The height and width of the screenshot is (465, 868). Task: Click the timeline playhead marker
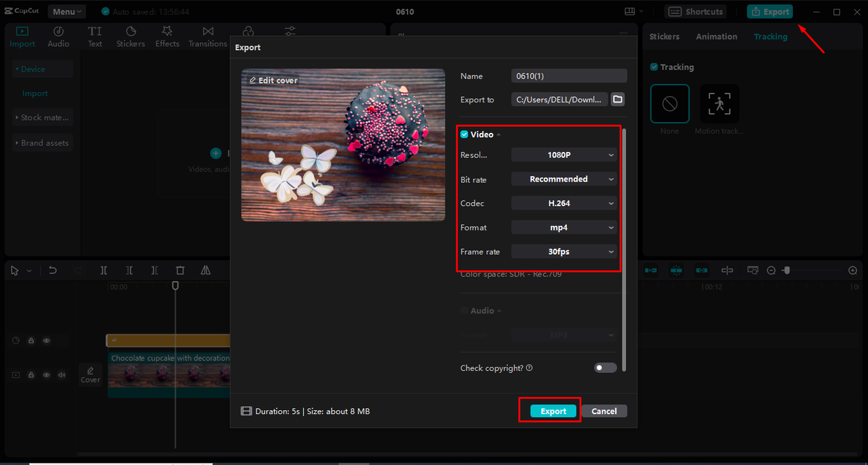(175, 286)
